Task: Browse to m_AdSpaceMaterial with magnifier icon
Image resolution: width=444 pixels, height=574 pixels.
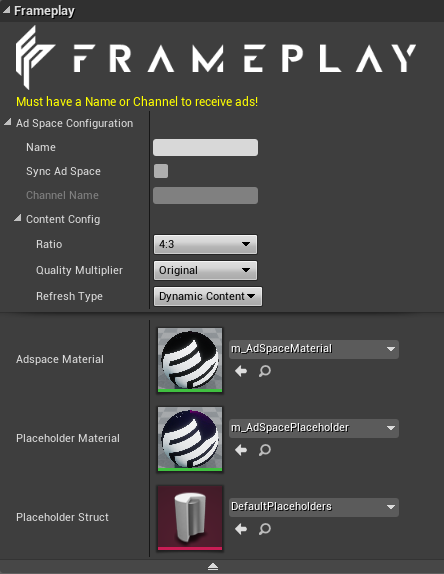Action: 265,371
